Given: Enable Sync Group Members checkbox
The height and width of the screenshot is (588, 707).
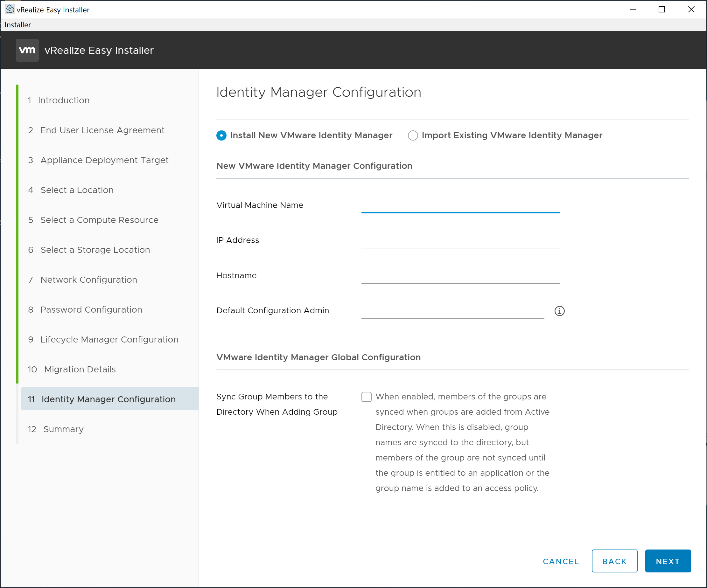Looking at the screenshot, I should pyautogui.click(x=366, y=397).
